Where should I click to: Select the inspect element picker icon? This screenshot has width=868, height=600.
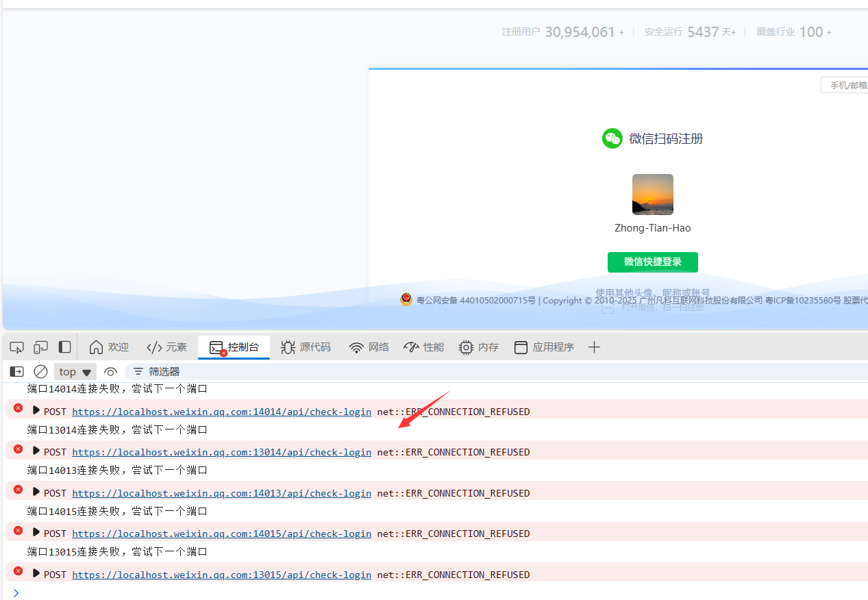[17, 347]
